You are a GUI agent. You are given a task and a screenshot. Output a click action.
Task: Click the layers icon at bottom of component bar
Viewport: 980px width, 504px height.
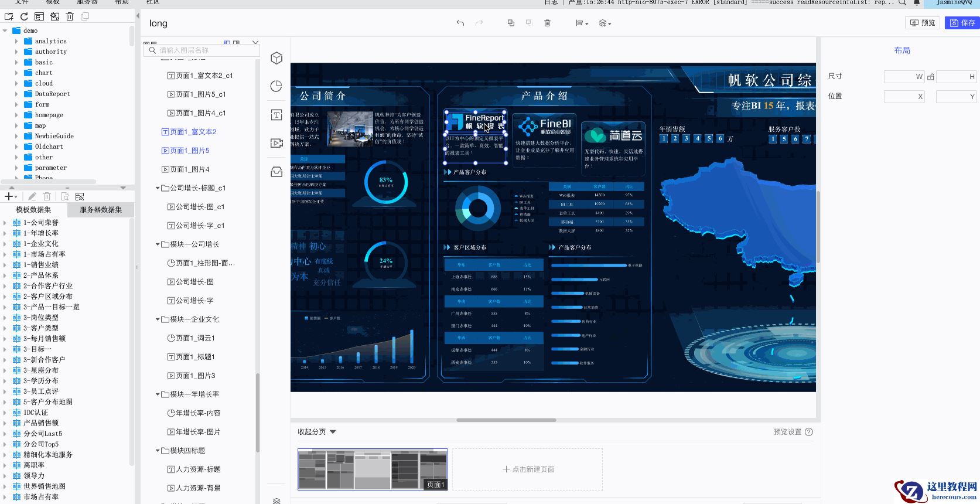[276, 500]
